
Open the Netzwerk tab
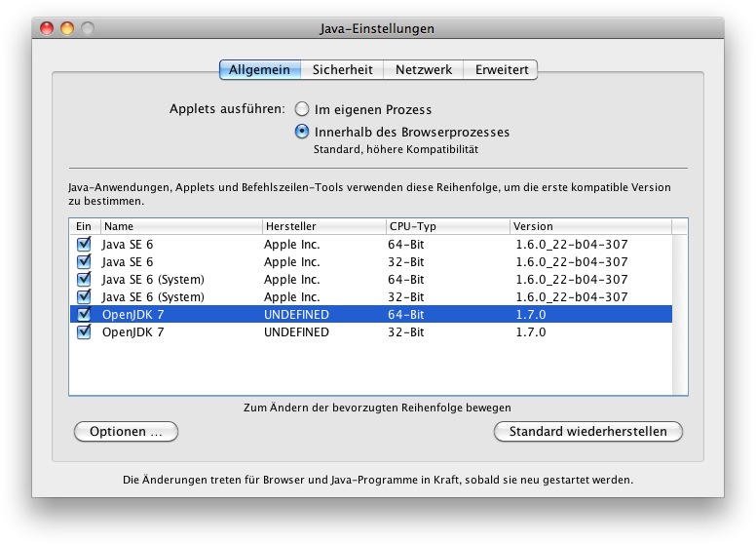point(424,69)
